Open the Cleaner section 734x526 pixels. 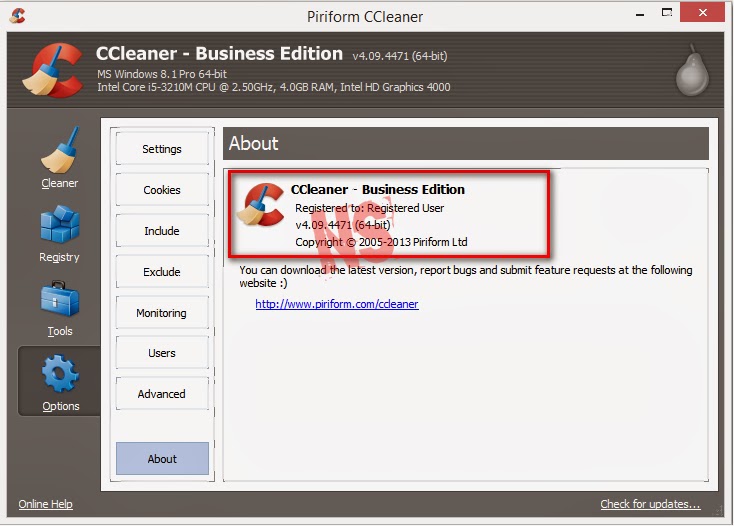59,158
